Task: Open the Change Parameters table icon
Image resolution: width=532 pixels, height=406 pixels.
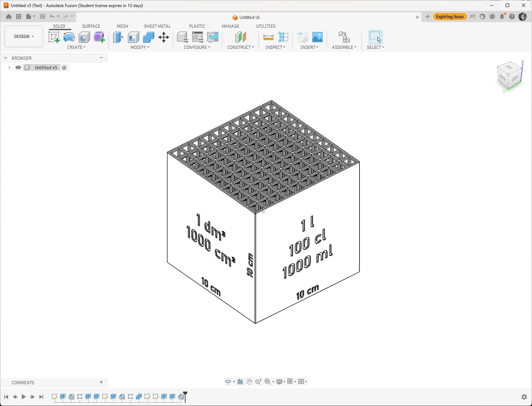Action: coord(198,37)
